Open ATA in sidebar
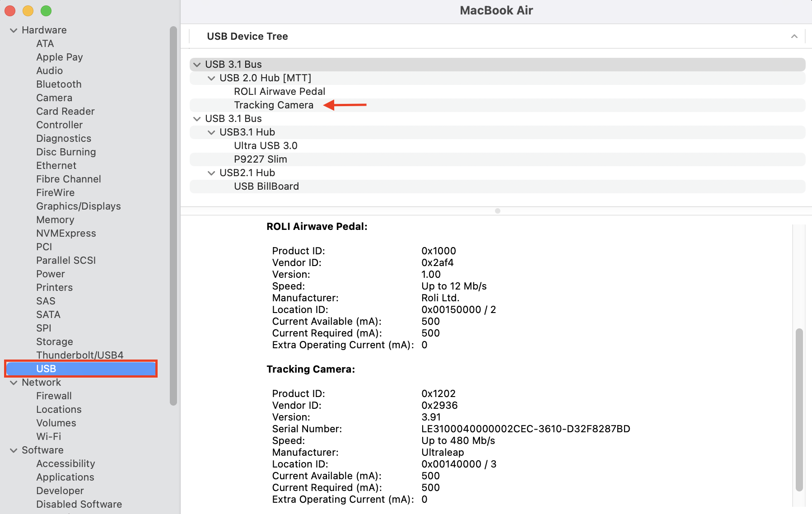 tap(45, 43)
